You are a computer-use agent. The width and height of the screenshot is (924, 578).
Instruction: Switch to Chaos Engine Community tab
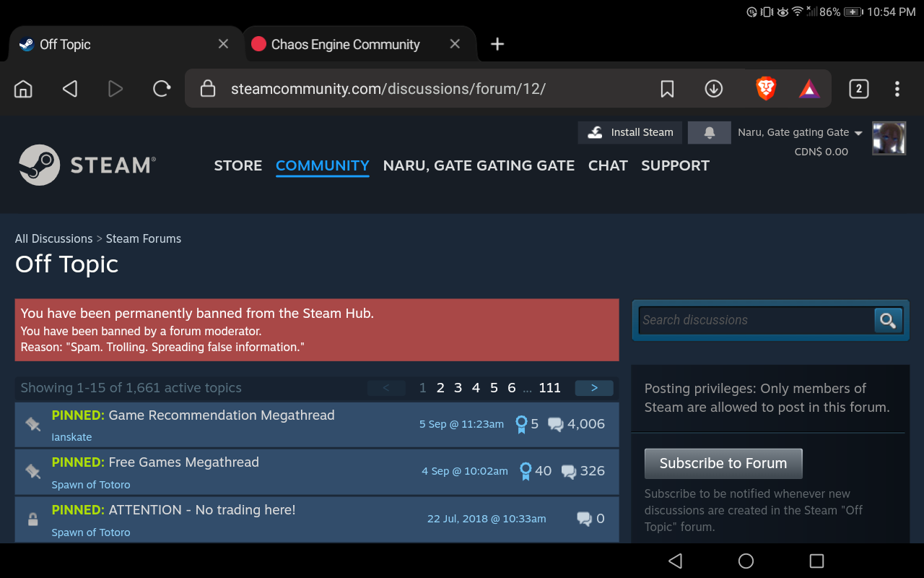point(345,44)
